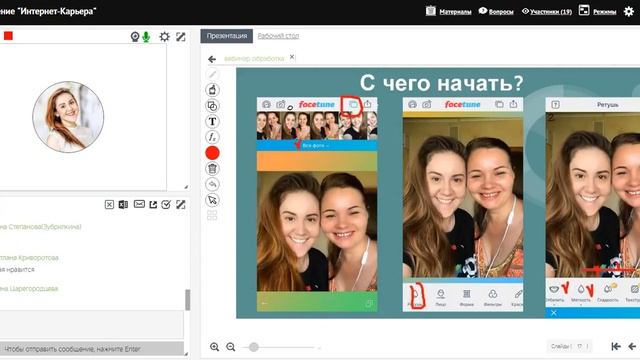640x360 pixels.
Task: Click the layout modes icon
Action: coord(584,11)
